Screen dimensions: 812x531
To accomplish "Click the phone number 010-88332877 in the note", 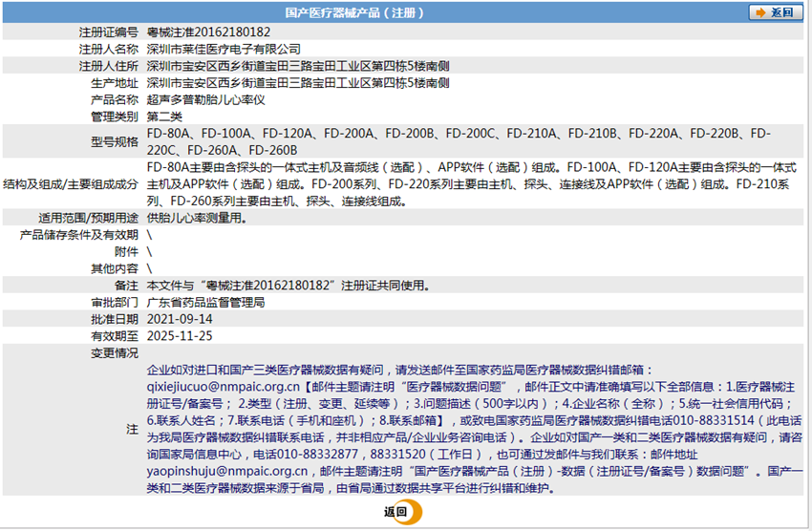I will pyautogui.click(x=317, y=454).
